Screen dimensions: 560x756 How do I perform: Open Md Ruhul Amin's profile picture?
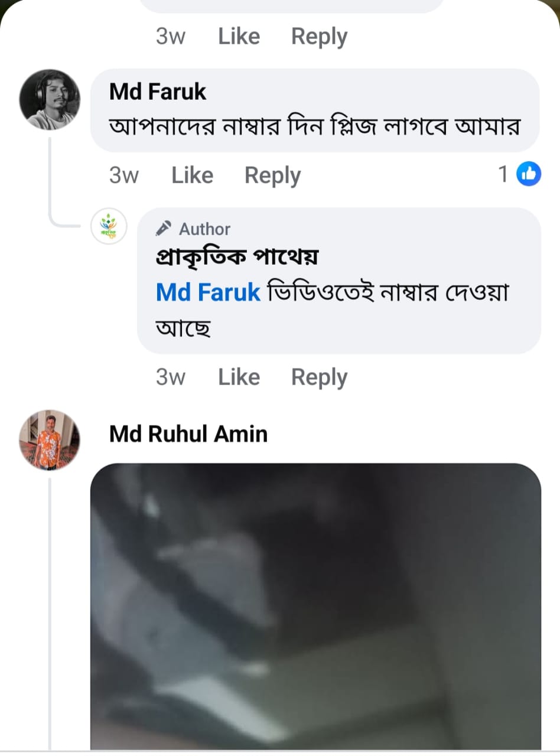point(50,440)
